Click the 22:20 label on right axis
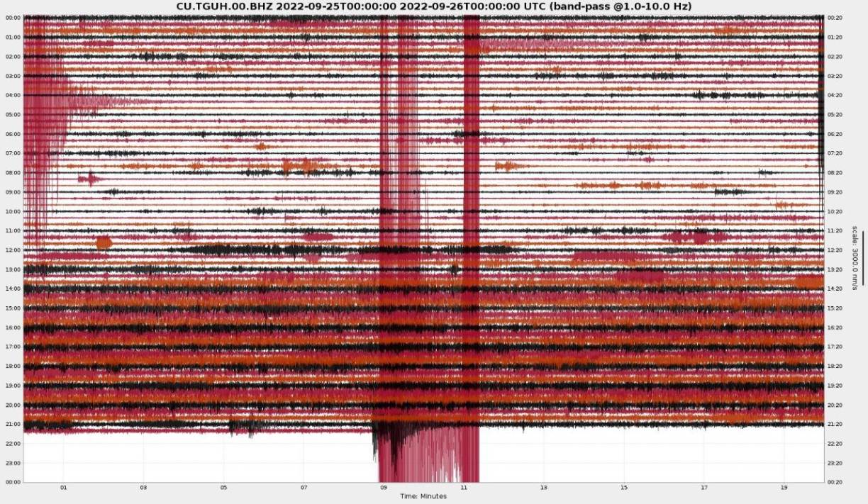Viewport: 868px width, 504px height. click(835, 444)
